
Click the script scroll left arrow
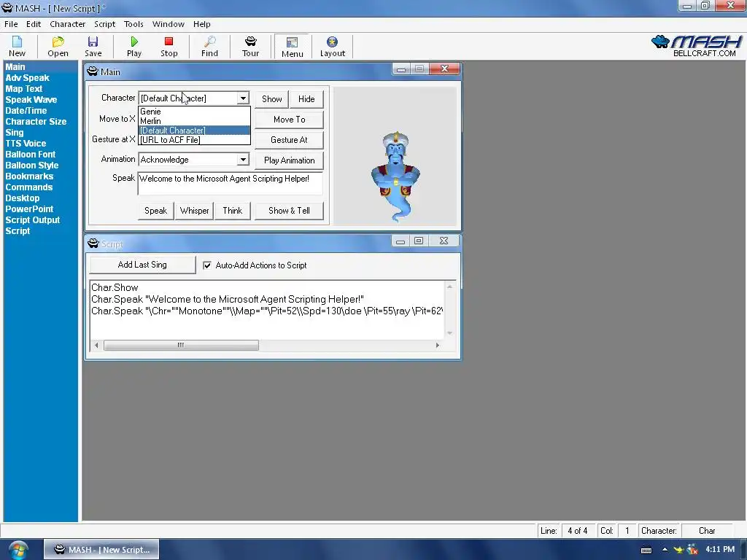[x=96, y=345]
